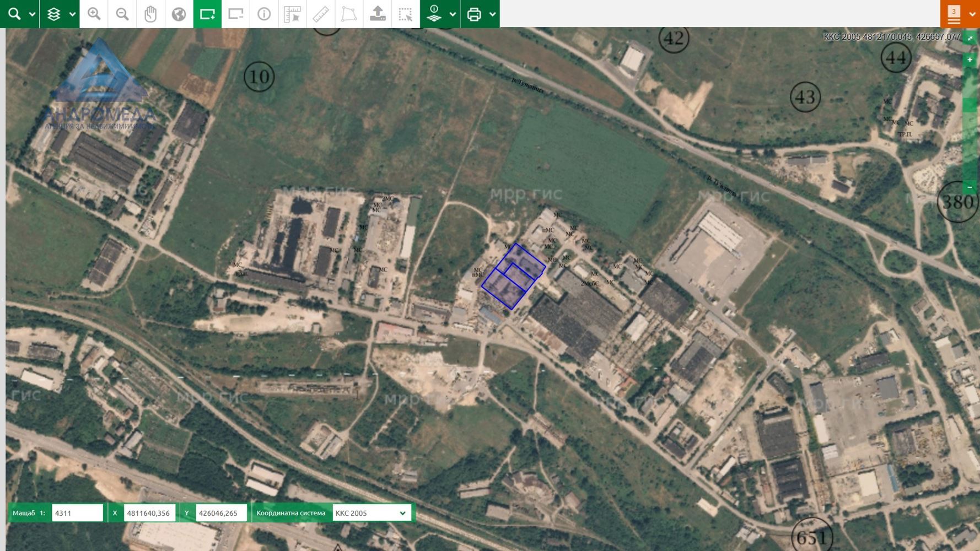Screen dimensions: 980x551
Task: Click the upload file icon
Action: [x=378, y=14]
